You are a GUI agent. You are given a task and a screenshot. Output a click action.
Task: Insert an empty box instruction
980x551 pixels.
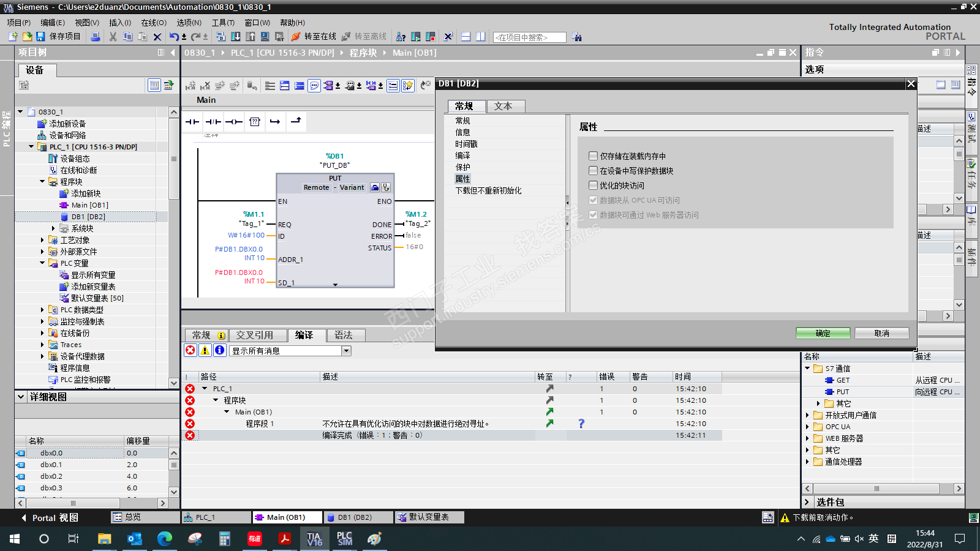coord(255,122)
